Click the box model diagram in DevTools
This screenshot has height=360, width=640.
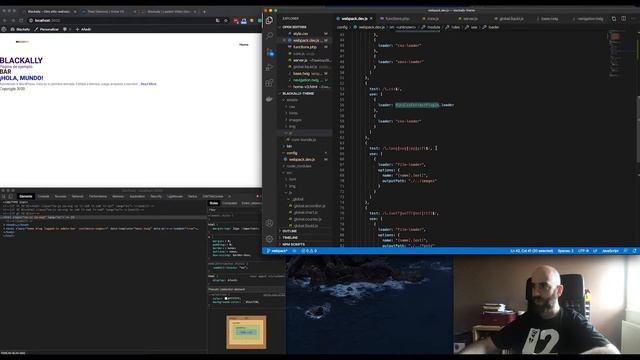point(246,332)
